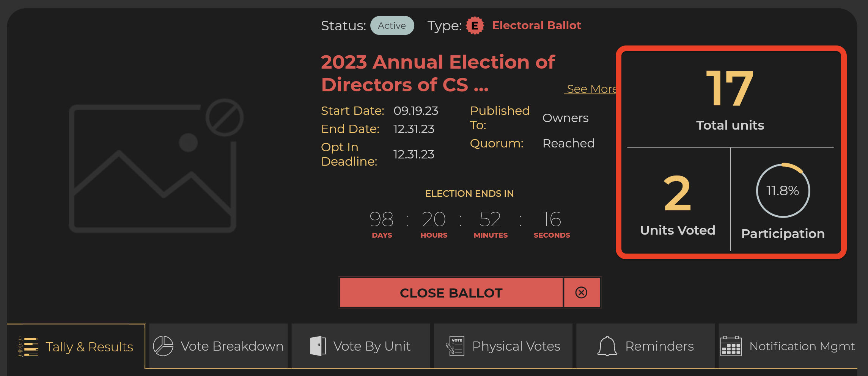Click the Vote Breakdown pie chart icon

click(163, 346)
